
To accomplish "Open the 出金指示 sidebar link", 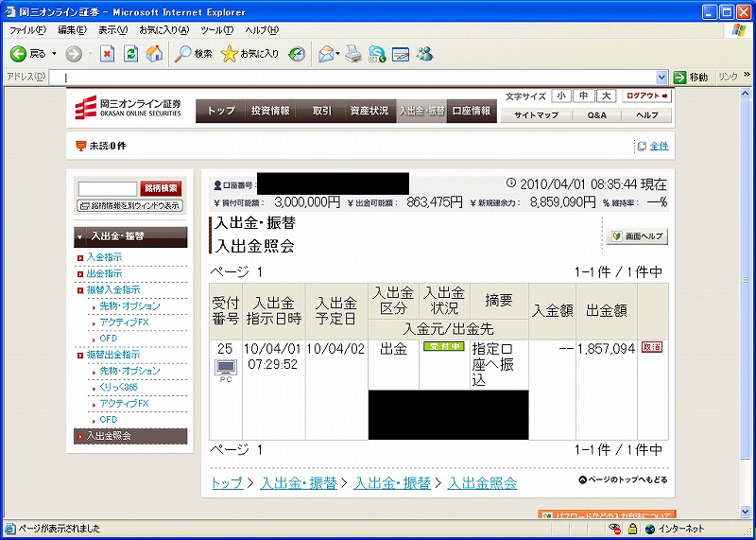I will [104, 273].
